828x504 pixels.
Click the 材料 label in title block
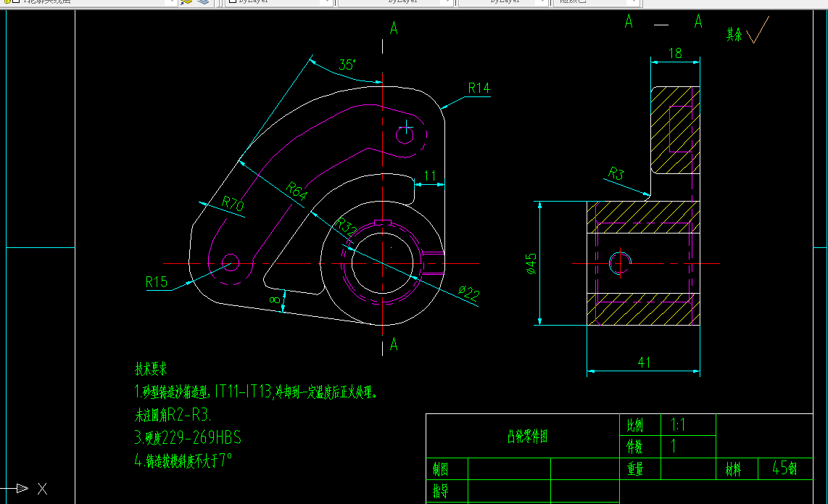coord(733,469)
